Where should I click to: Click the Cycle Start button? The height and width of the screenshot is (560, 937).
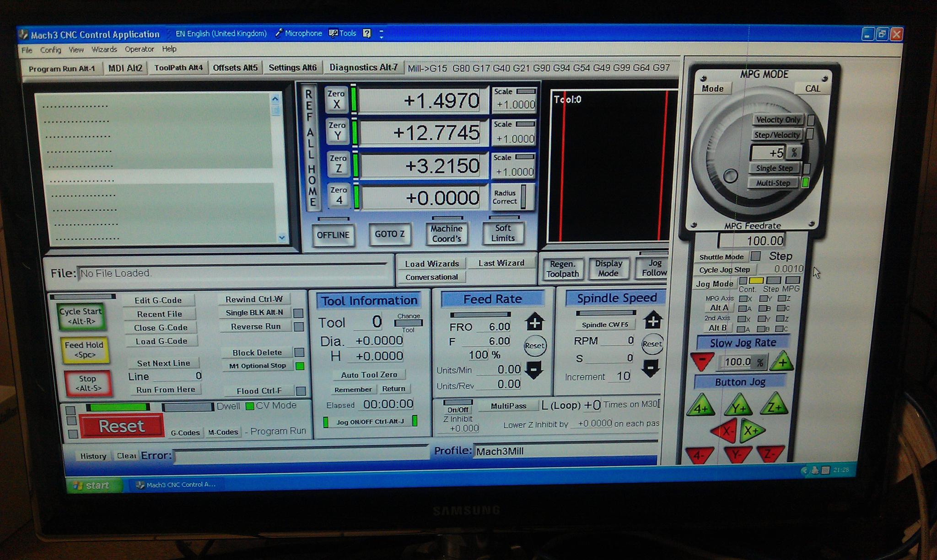point(81,316)
